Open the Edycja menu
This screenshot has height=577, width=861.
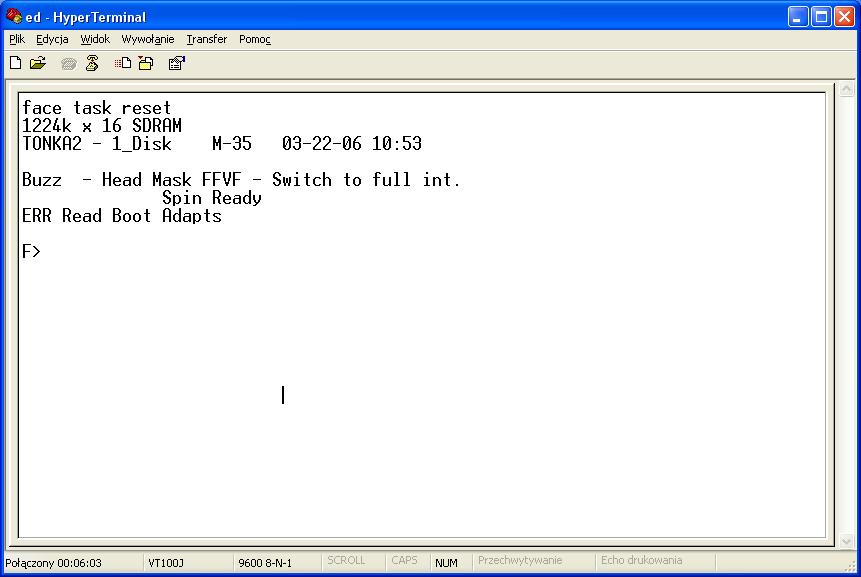52,39
